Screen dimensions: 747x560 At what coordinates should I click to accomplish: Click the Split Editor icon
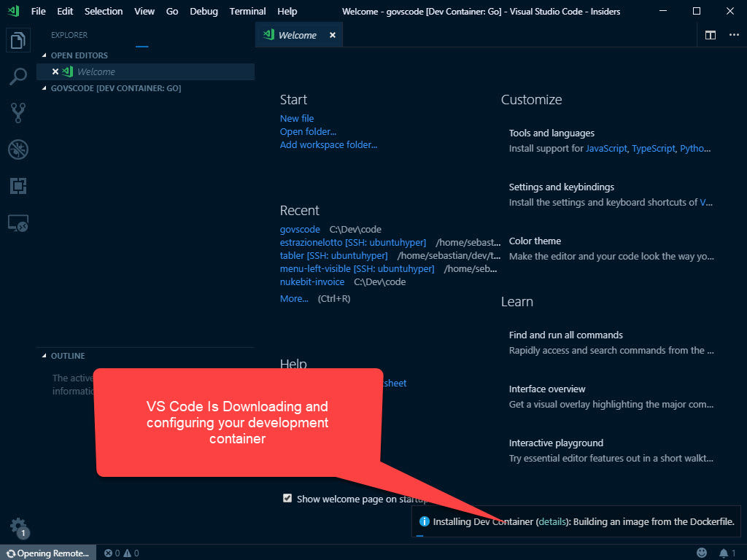click(710, 35)
